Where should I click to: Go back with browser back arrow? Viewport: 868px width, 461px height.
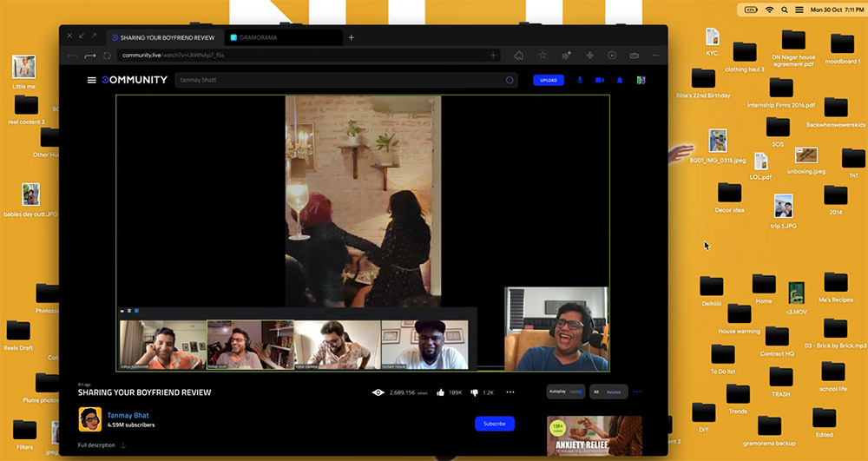[73, 56]
